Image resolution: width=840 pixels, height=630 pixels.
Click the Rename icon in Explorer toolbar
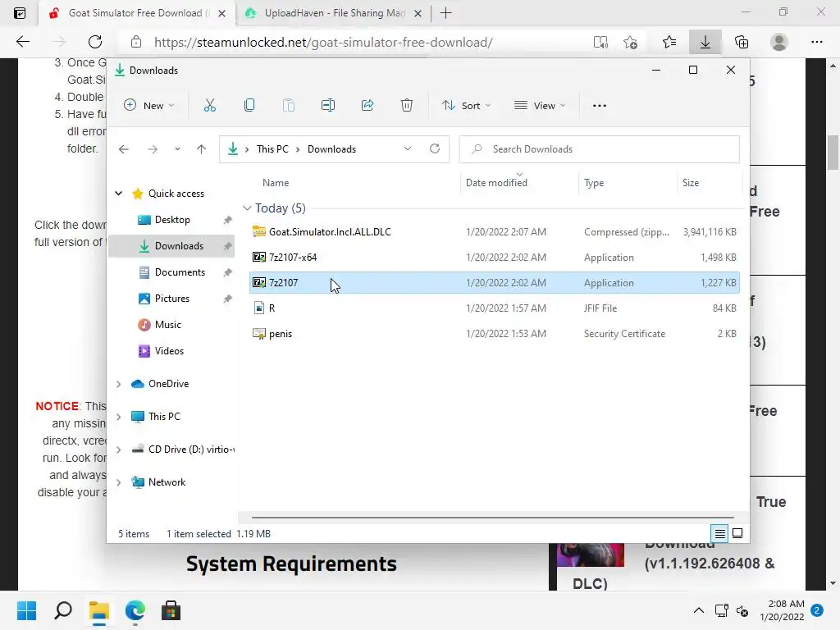(x=328, y=106)
